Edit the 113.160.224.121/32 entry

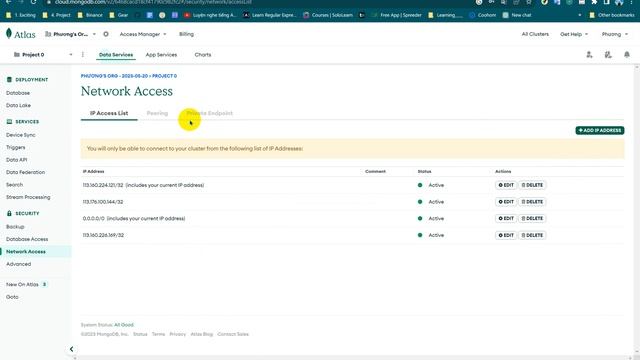(506, 185)
